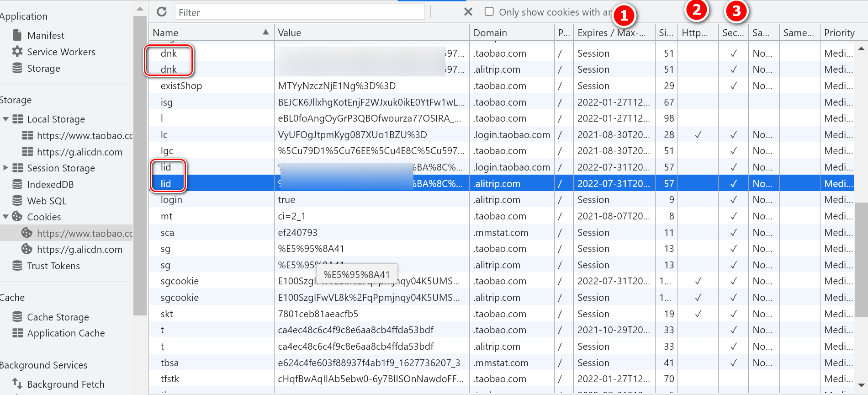Click the Size column header
This screenshot has width=868, height=395.
(x=666, y=33)
